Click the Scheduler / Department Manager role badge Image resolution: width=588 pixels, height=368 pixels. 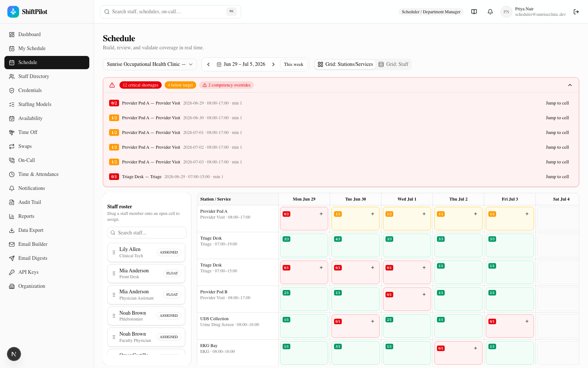tap(431, 12)
